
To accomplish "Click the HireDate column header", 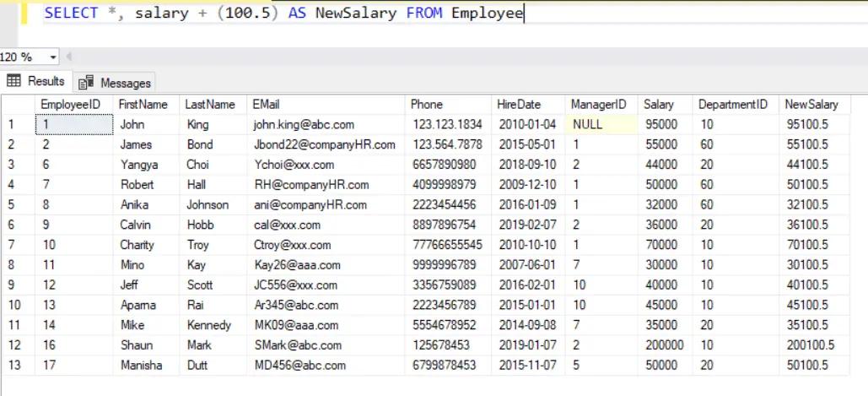I will 518,105.
